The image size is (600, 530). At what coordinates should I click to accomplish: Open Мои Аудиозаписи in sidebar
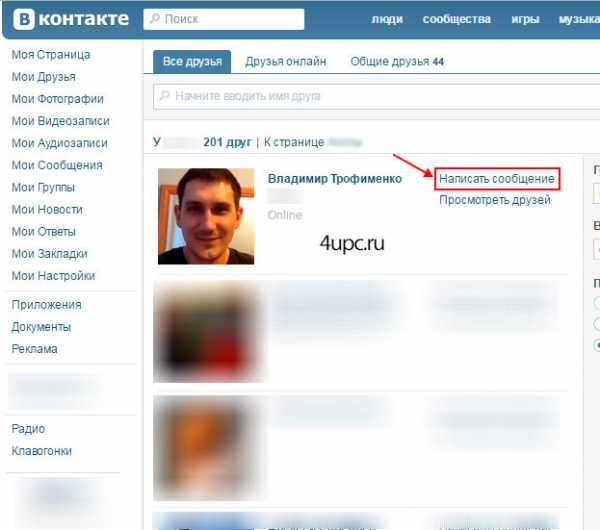click(x=59, y=143)
